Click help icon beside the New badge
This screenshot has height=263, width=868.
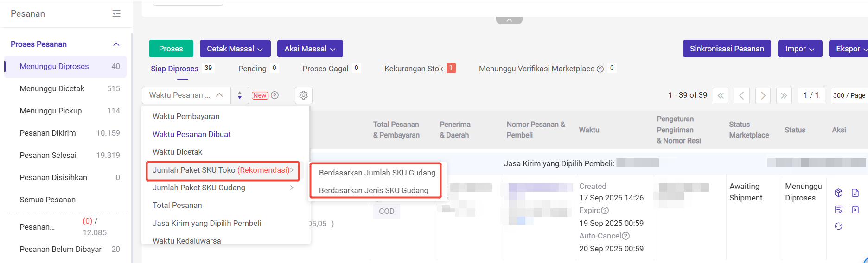coord(275,95)
